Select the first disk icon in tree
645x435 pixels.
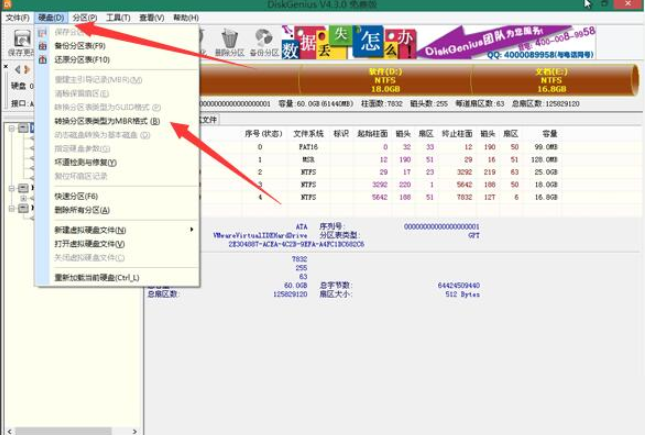tap(23, 128)
